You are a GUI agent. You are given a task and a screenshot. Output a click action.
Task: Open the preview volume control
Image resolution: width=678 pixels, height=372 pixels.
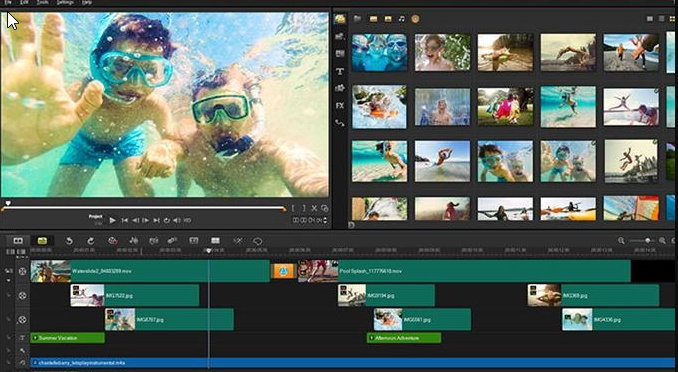coord(177,220)
